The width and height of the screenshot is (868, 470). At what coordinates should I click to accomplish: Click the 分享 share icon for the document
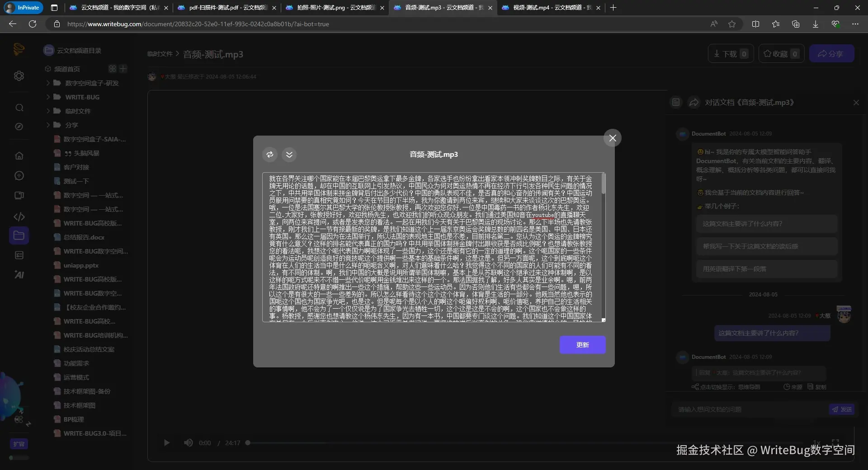[832, 53]
